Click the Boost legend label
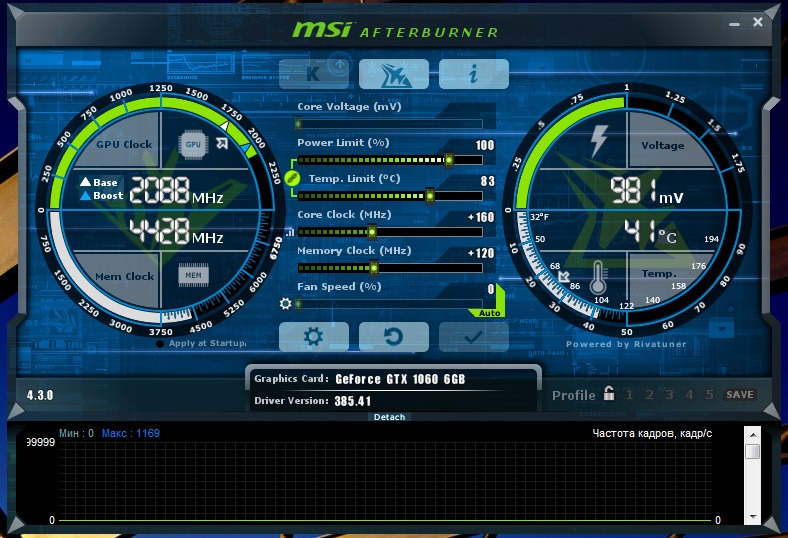 click(108, 195)
